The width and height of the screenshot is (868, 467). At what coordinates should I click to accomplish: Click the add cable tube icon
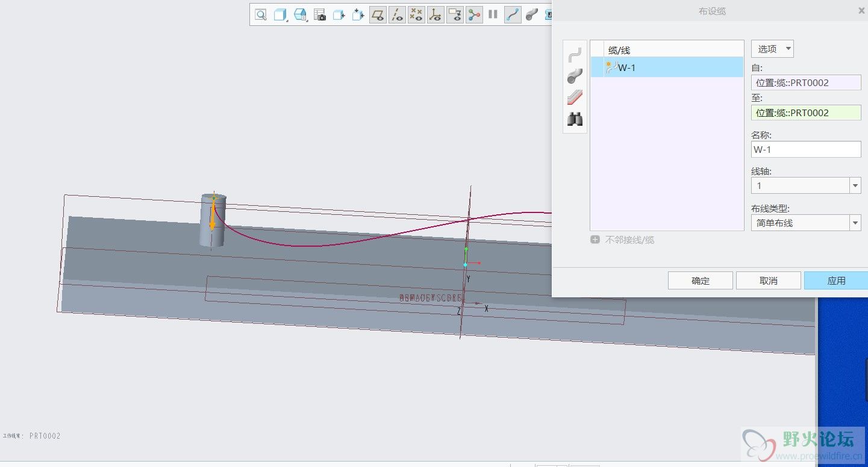(x=575, y=76)
